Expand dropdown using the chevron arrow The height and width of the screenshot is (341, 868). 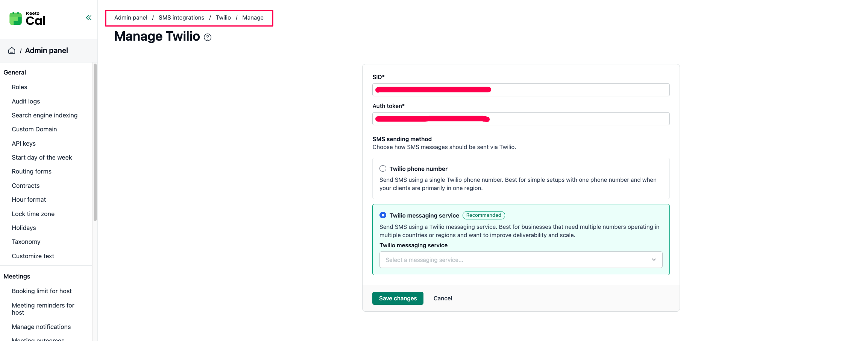pos(654,260)
